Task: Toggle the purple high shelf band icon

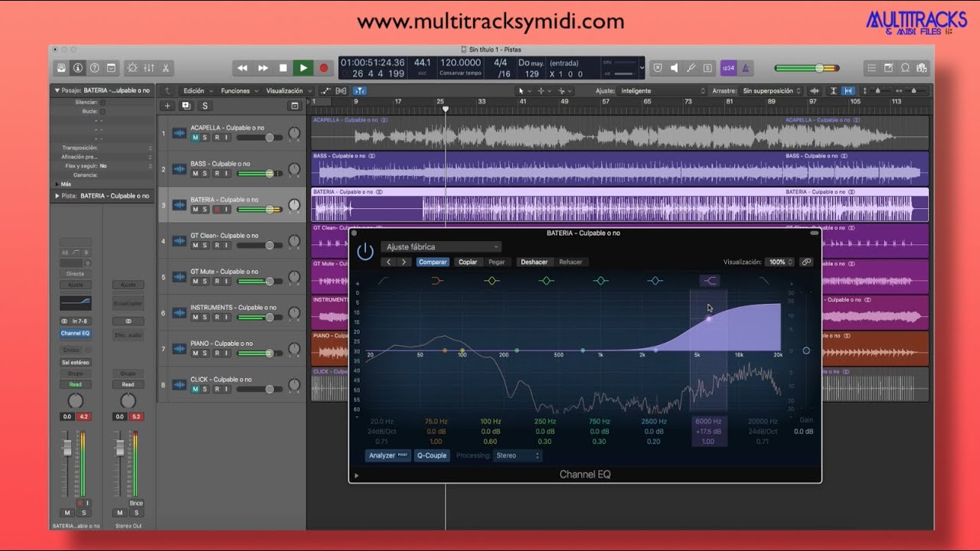Action: [x=710, y=281]
